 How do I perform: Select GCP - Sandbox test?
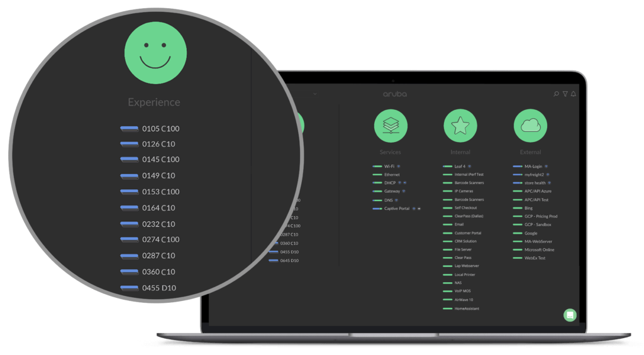[532, 224]
